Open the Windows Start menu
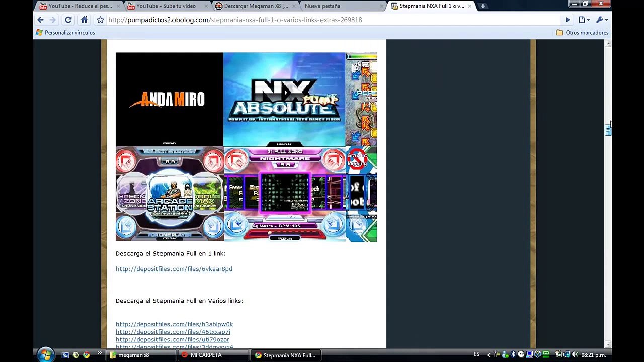 click(45, 355)
